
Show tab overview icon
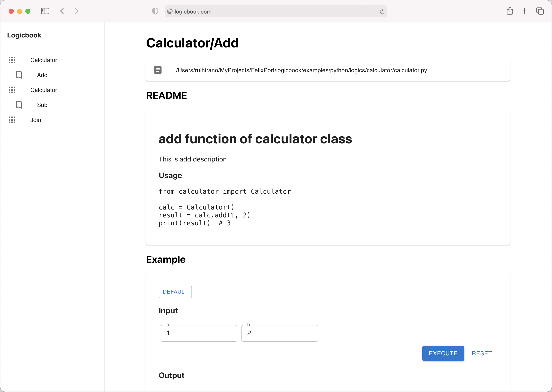[x=540, y=11]
